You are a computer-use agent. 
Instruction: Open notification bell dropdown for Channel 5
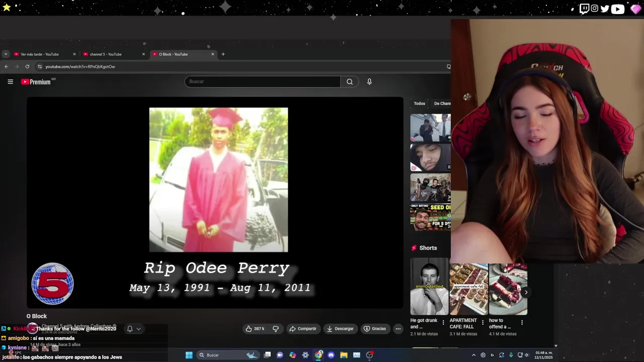134,329
